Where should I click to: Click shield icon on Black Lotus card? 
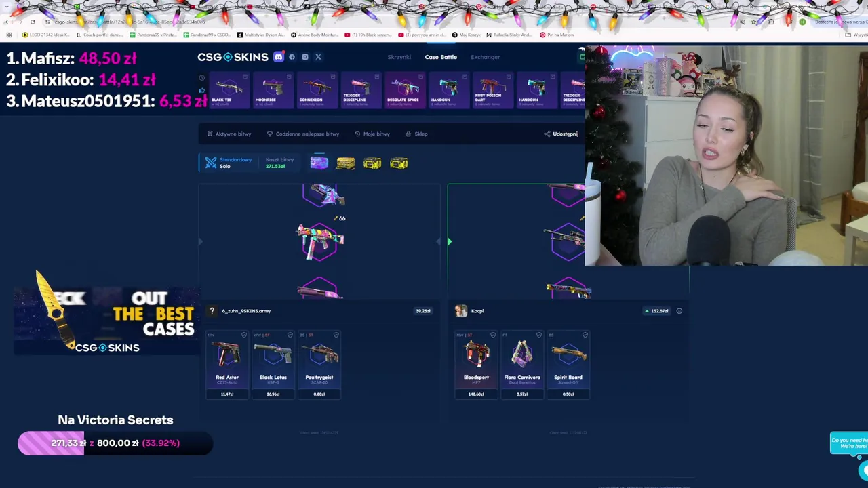[x=290, y=335]
